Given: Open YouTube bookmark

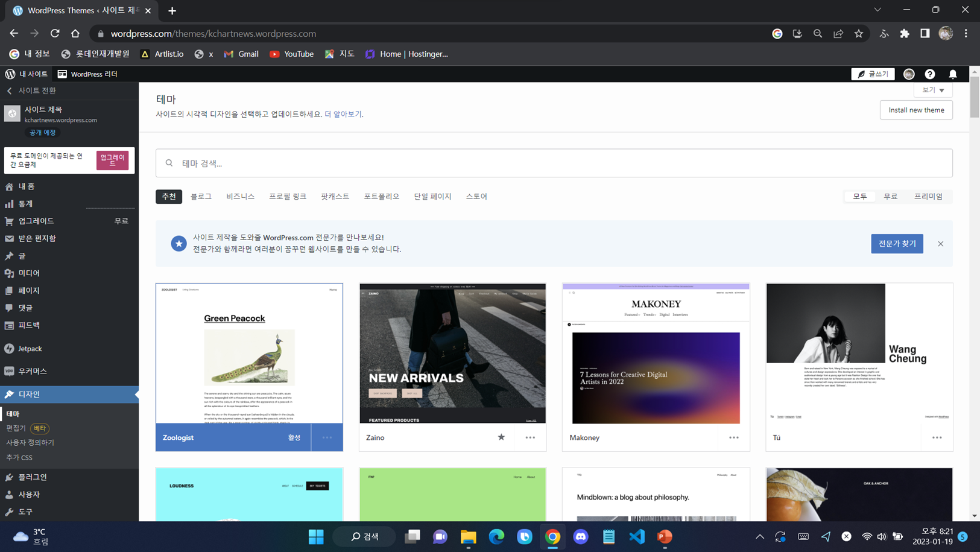Looking at the screenshot, I should click(x=292, y=54).
